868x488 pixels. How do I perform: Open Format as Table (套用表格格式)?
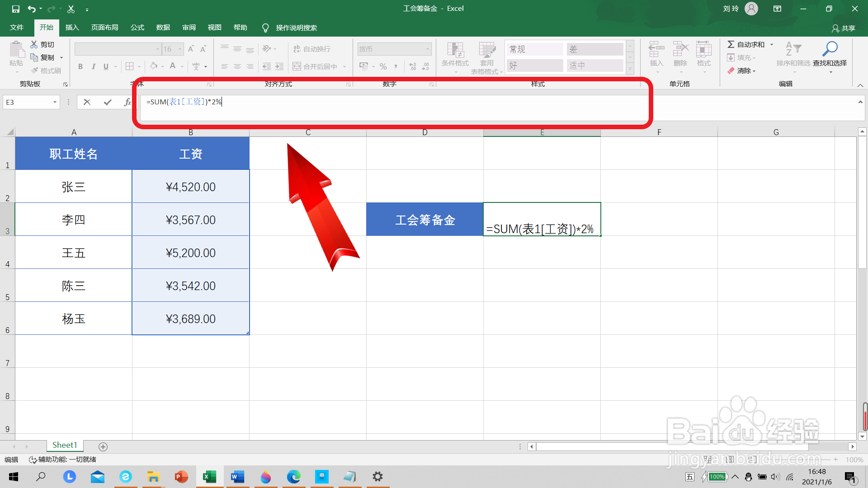[487, 57]
